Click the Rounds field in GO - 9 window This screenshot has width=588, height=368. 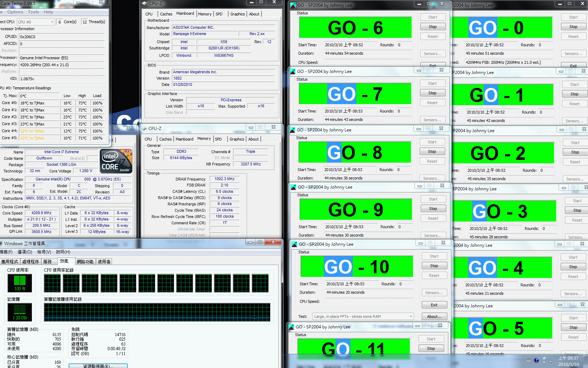[405, 227]
